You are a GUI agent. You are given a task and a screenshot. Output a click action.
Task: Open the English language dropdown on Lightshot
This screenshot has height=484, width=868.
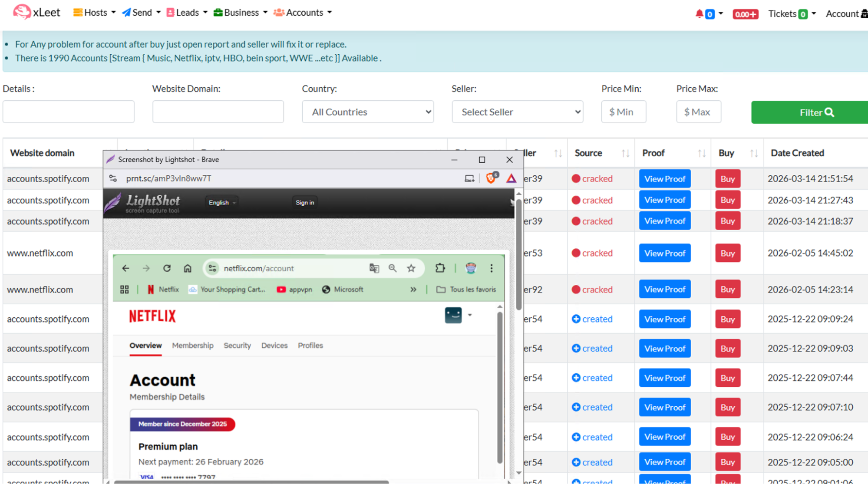tap(222, 203)
